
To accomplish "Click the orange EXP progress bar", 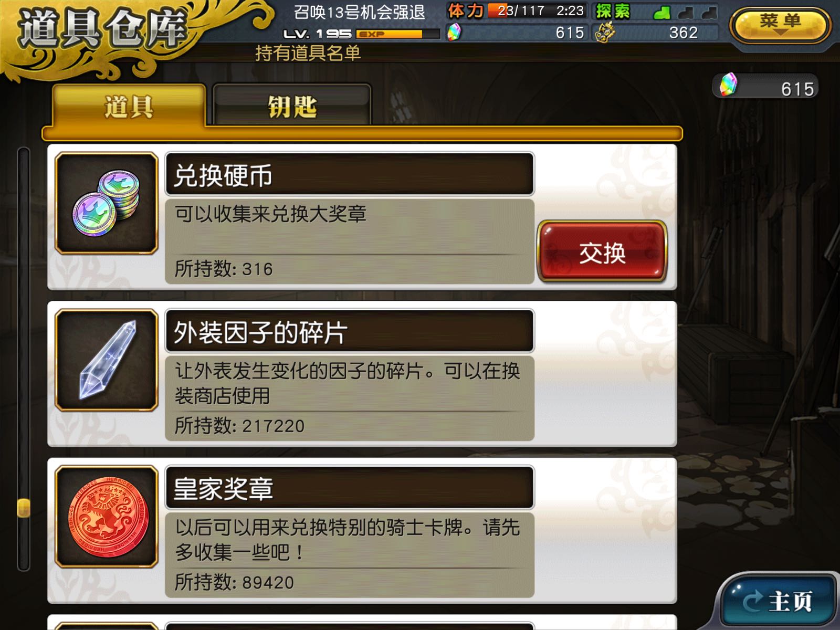I will point(397,34).
